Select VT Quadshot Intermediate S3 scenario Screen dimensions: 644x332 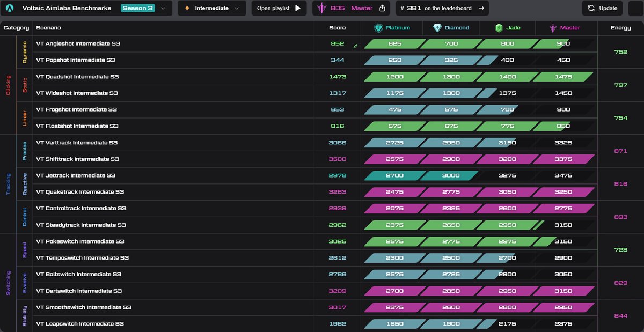coord(77,77)
